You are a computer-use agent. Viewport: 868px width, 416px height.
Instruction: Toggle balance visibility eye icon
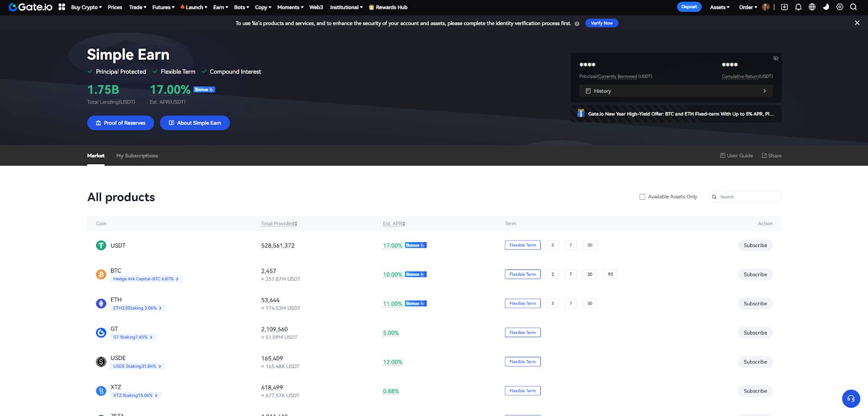pos(776,58)
